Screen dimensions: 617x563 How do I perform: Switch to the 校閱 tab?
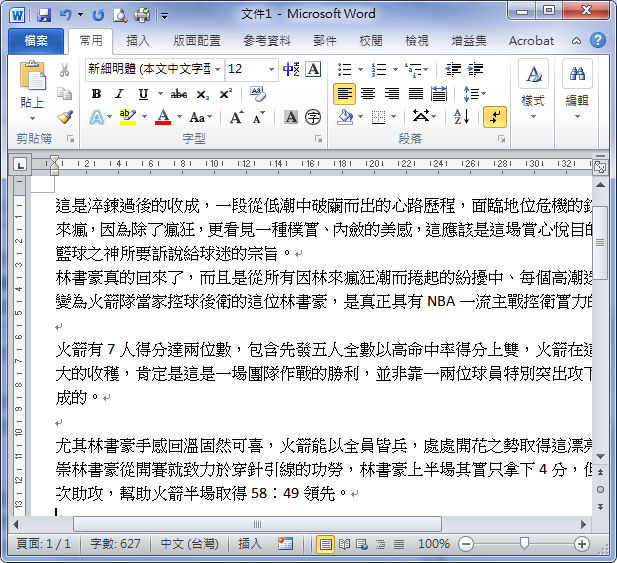click(371, 41)
